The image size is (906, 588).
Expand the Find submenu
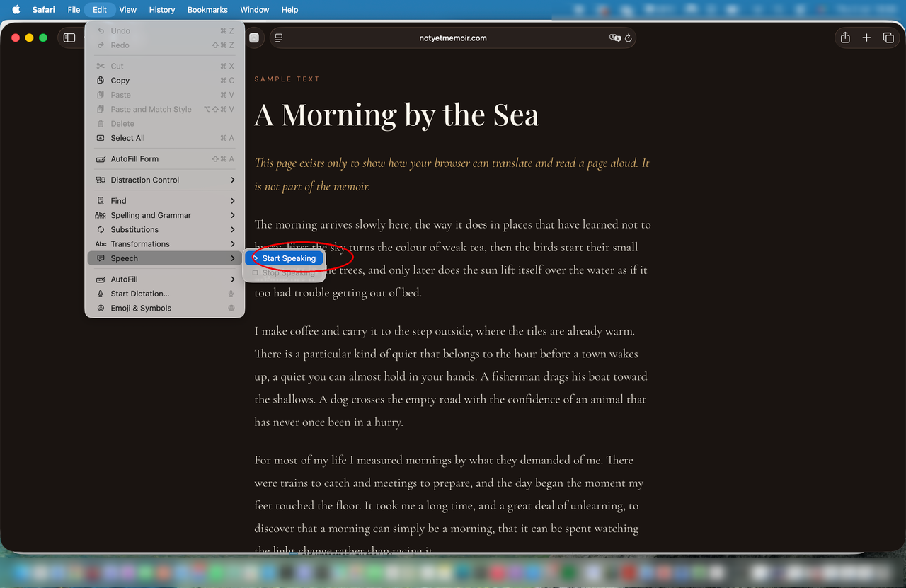pos(165,201)
